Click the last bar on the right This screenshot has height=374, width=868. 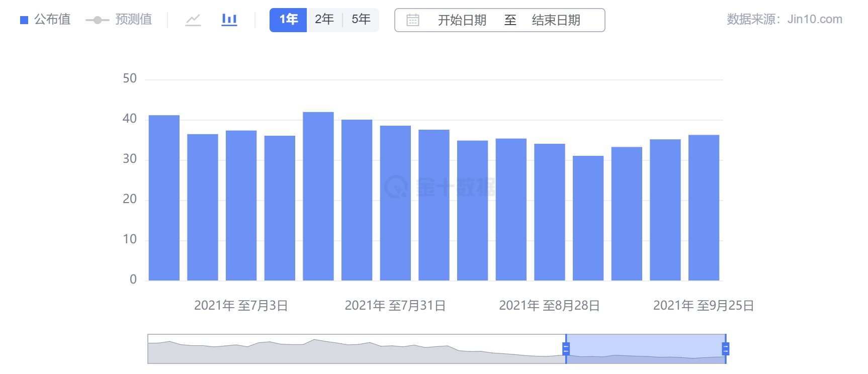[704, 208]
